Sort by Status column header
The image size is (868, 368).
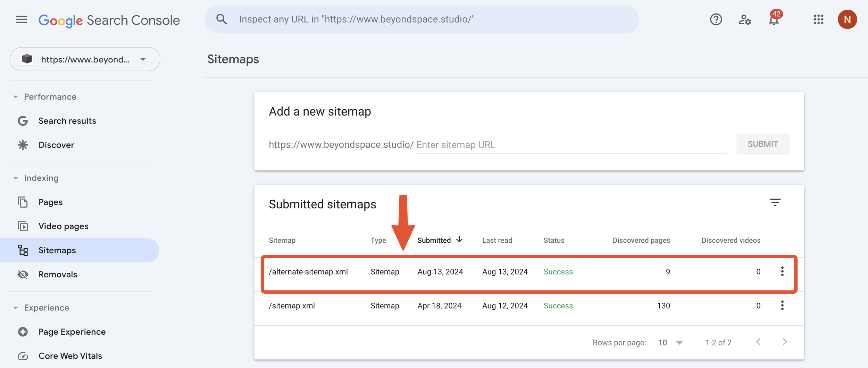pyautogui.click(x=554, y=240)
